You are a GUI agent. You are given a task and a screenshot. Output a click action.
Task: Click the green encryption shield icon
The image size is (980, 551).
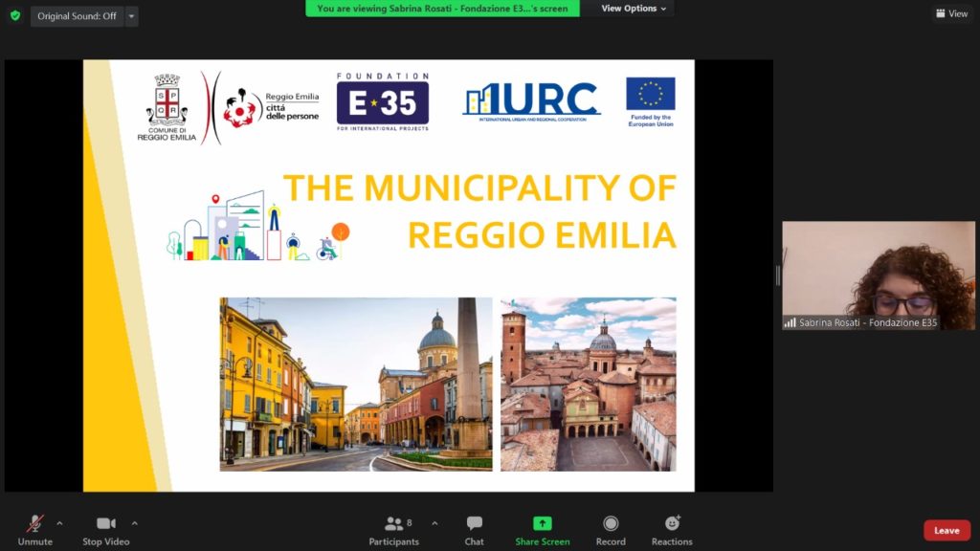click(x=14, y=15)
